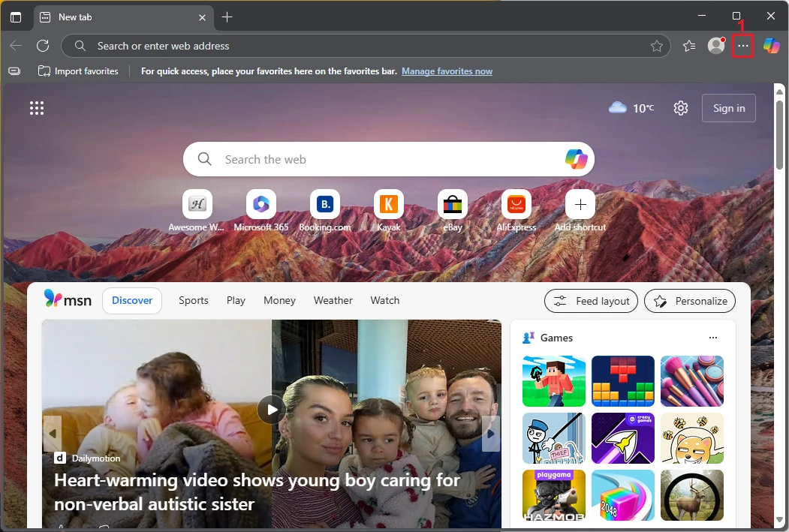Close the New tab tab

[202, 17]
